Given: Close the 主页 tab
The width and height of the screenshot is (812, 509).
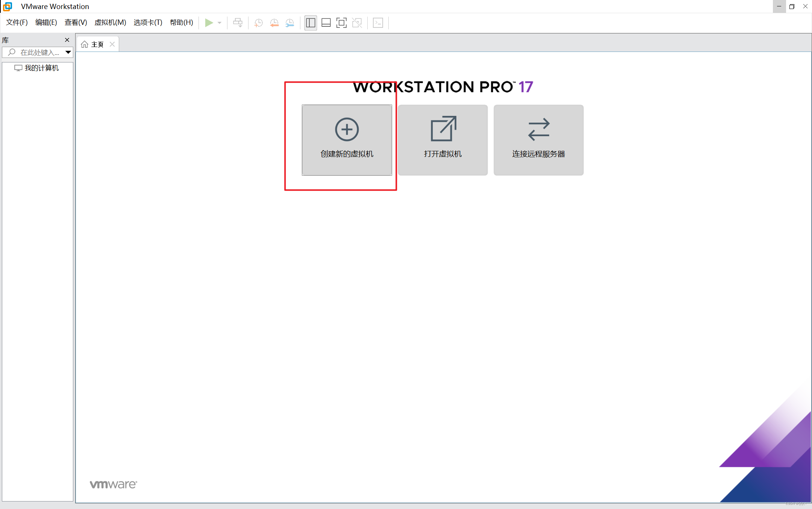Looking at the screenshot, I should (112, 44).
